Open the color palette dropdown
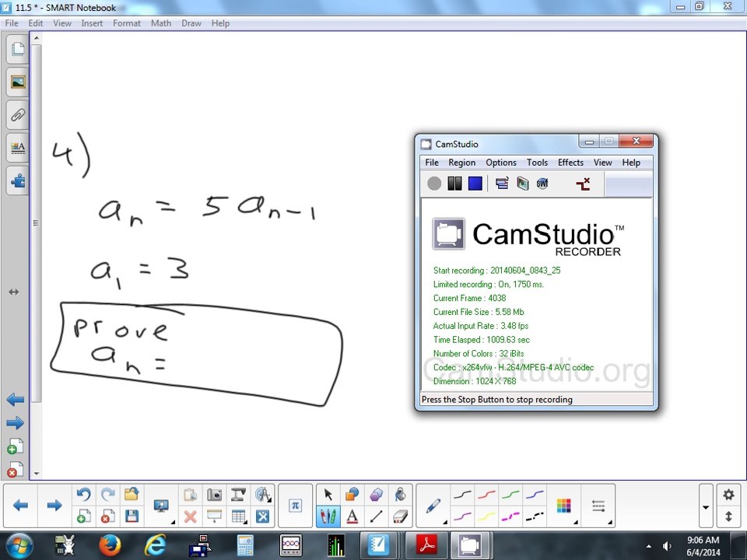Image resolution: width=747 pixels, height=560 pixels. pyautogui.click(x=565, y=506)
